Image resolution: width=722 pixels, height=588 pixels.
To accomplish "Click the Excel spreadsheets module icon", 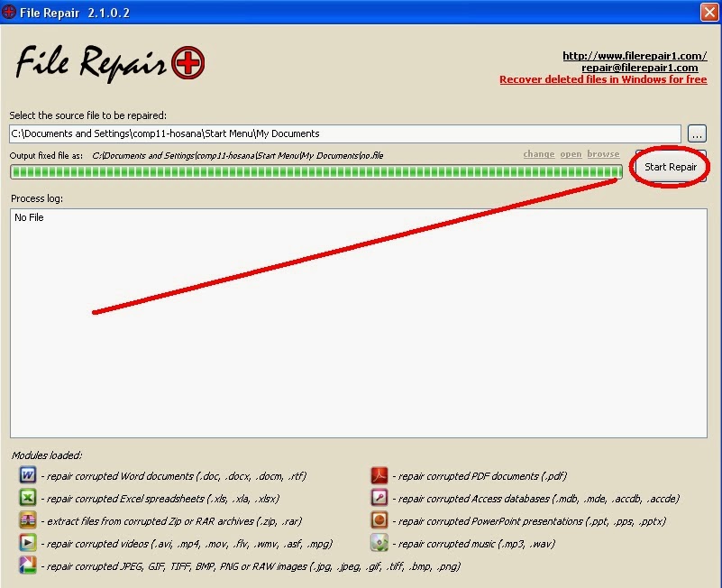I will point(28,497).
